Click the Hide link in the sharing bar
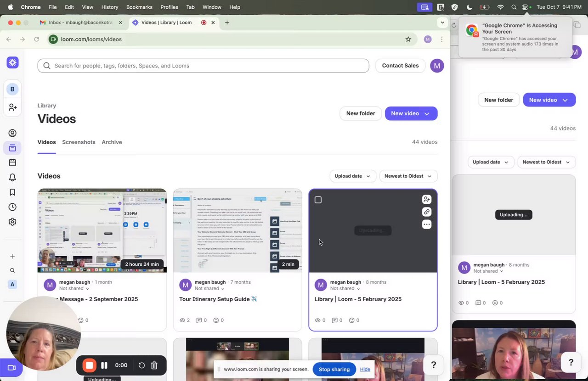588x381 pixels. 365,370
